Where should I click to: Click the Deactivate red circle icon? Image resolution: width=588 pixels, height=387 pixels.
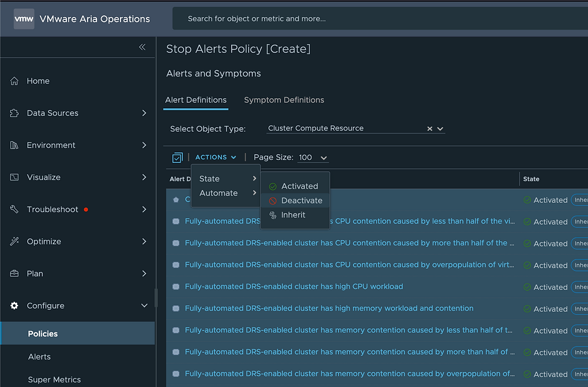coord(273,201)
